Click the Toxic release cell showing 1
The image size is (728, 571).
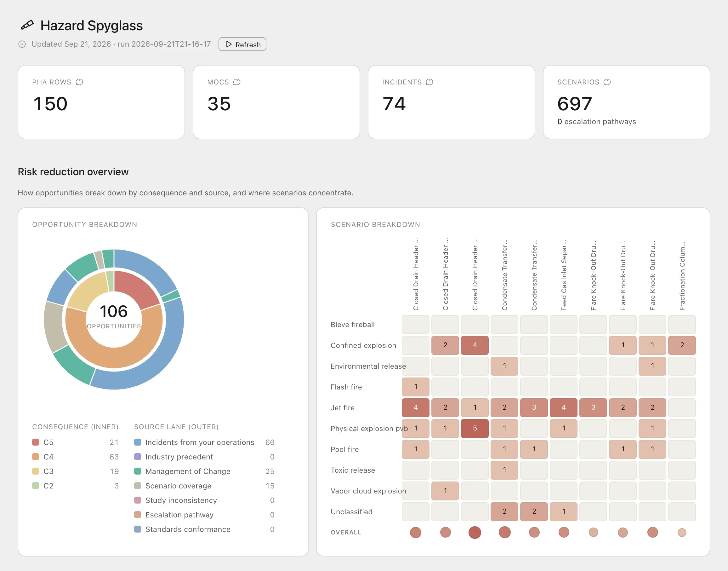(x=504, y=470)
